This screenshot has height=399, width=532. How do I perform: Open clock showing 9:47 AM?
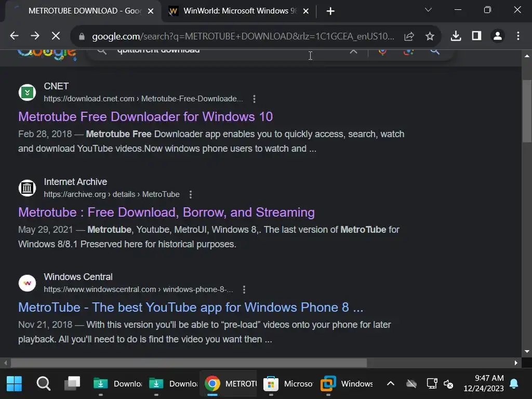[484, 383]
